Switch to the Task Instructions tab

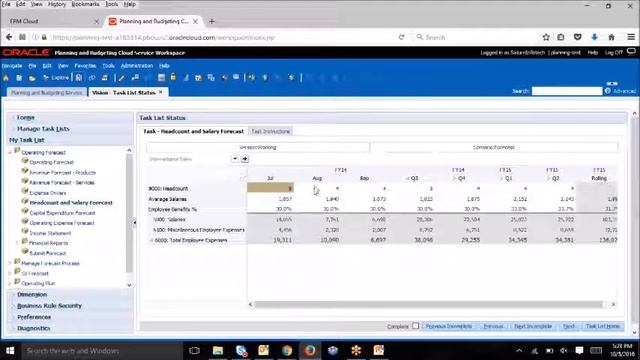pos(271,131)
